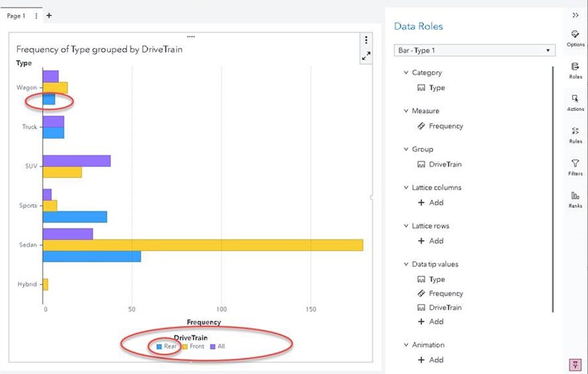Click the Sports Rear blue bar

[75, 217]
